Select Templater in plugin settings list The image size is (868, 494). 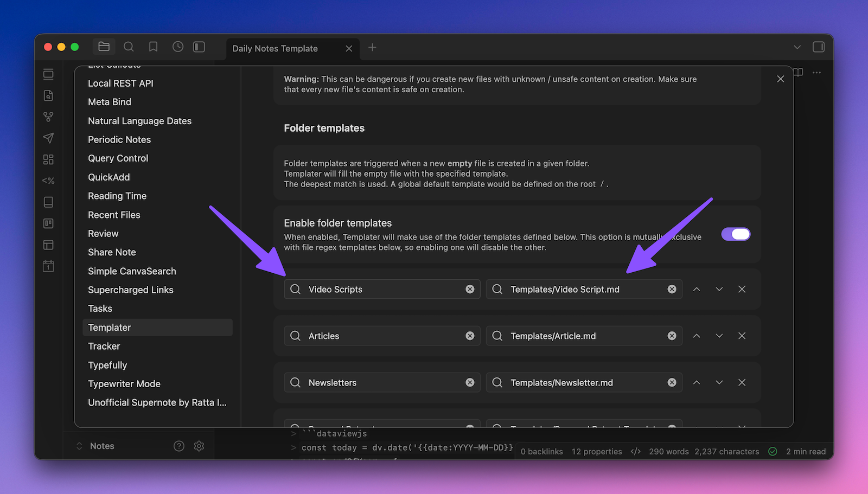click(110, 328)
